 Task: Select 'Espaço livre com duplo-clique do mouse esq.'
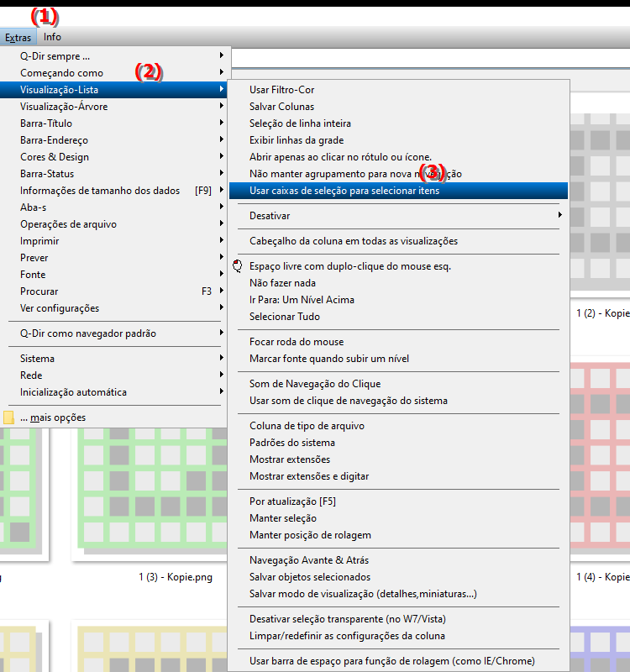coord(398,266)
